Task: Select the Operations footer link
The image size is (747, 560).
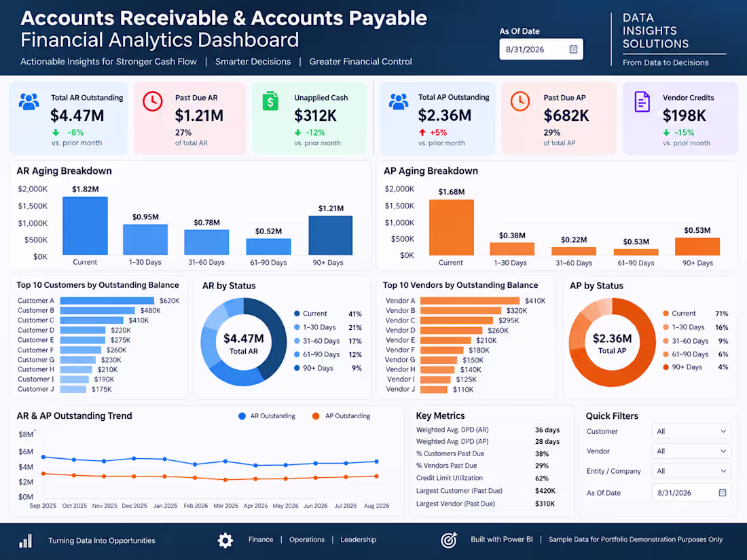Action: pos(307,540)
